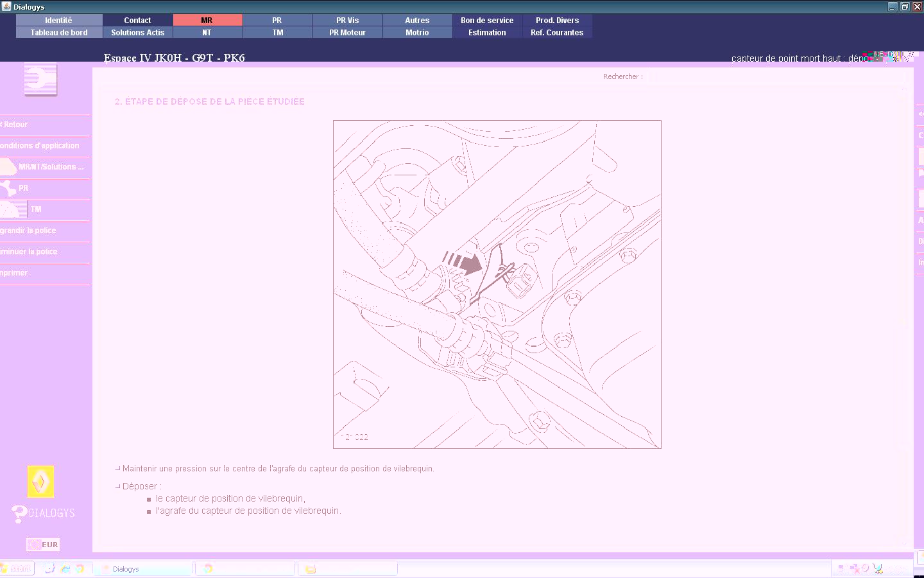Go to the PR Moteur tab
Image resolution: width=924 pixels, height=578 pixels.
347,33
